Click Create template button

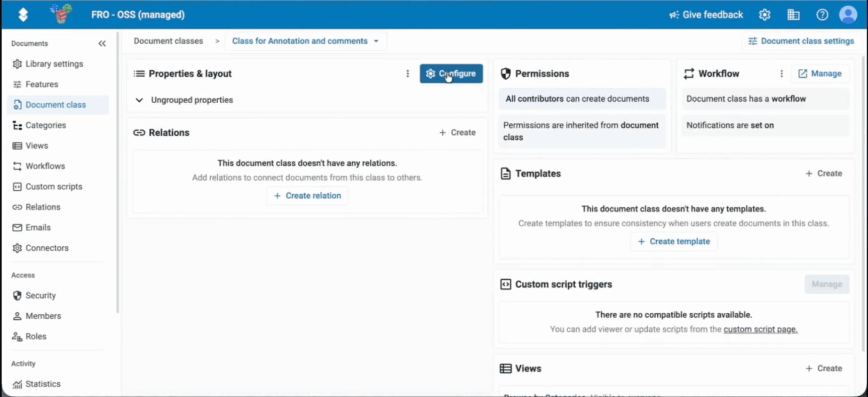(x=674, y=241)
